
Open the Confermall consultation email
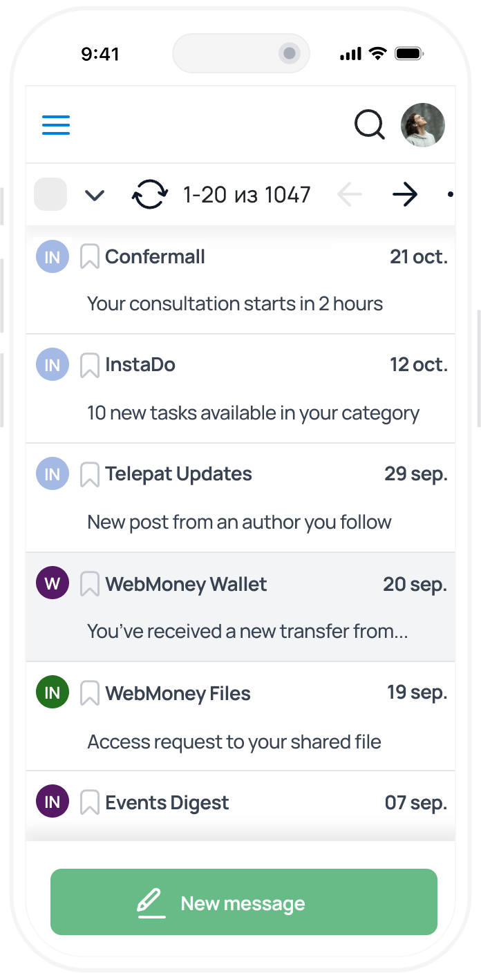[x=235, y=303]
